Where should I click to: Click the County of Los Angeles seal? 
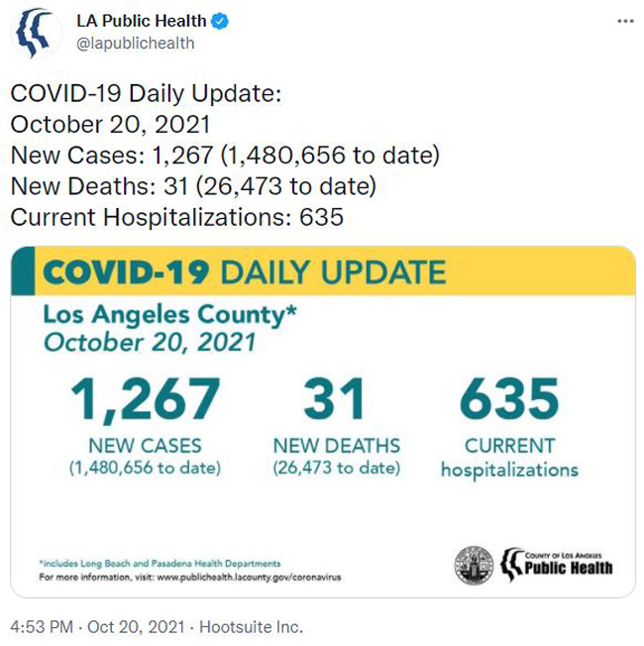(474, 566)
